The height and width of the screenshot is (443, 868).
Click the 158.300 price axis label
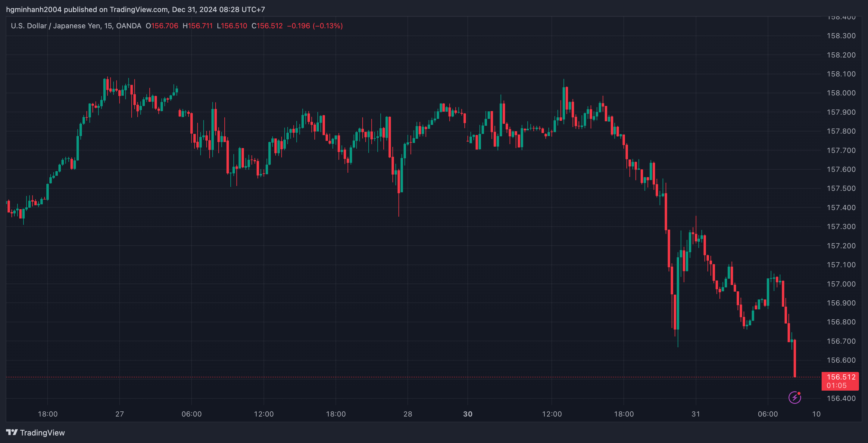pos(841,36)
